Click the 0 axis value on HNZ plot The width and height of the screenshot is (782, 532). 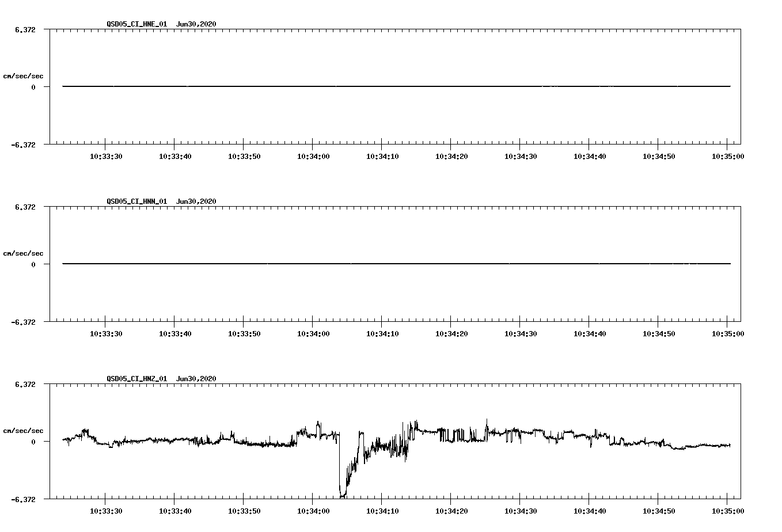[x=33, y=442]
